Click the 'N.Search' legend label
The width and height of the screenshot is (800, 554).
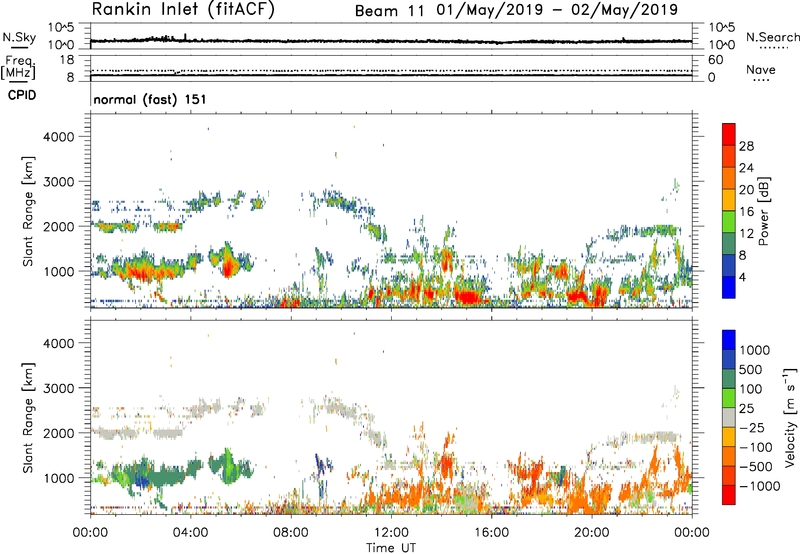coord(773,37)
